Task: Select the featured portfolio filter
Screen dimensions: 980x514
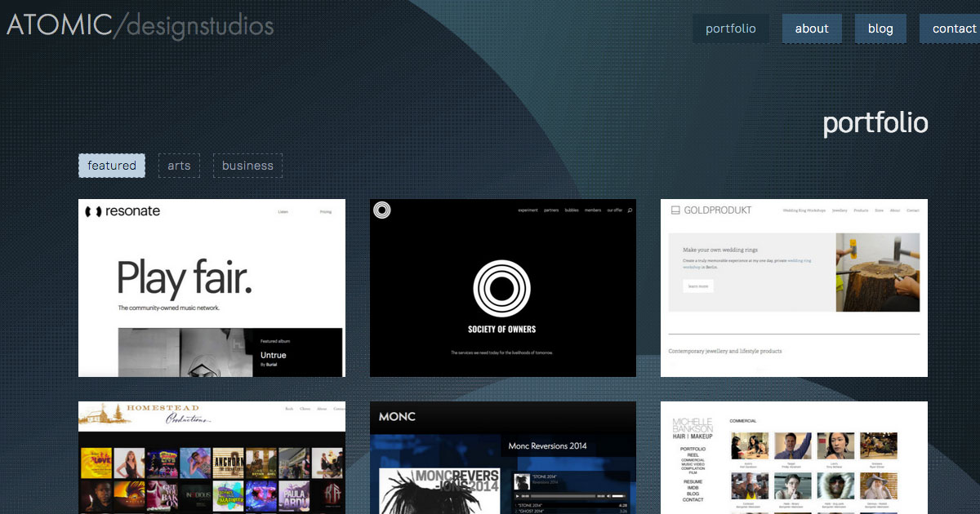Action: pos(111,166)
